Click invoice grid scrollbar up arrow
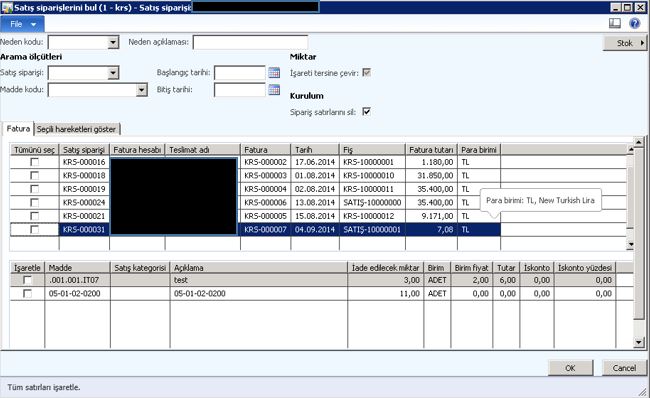Image resolution: width=650 pixels, height=398 pixels. tap(631, 148)
